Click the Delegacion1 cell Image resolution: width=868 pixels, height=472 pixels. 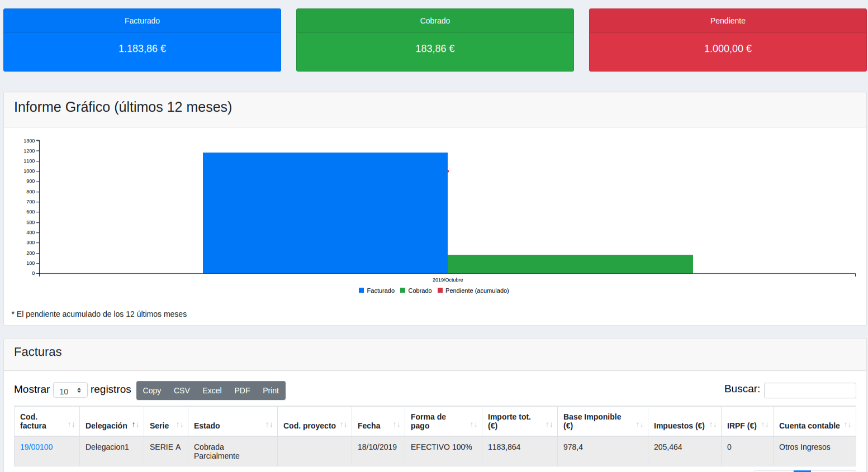tap(112, 451)
